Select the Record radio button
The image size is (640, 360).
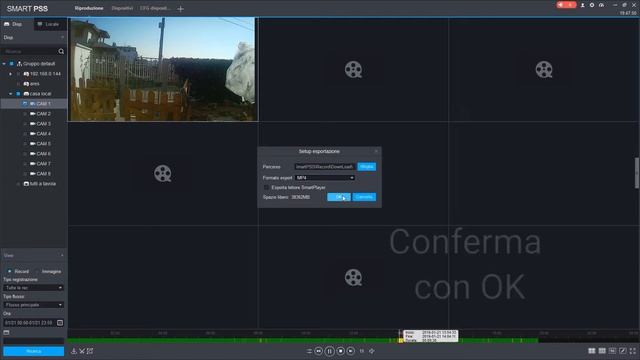[x=9, y=271]
